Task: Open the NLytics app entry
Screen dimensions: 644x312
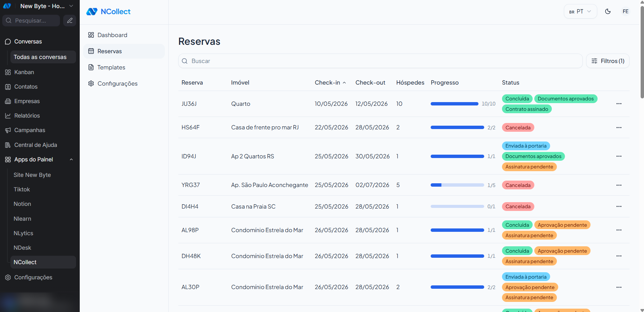Action: 24,233
